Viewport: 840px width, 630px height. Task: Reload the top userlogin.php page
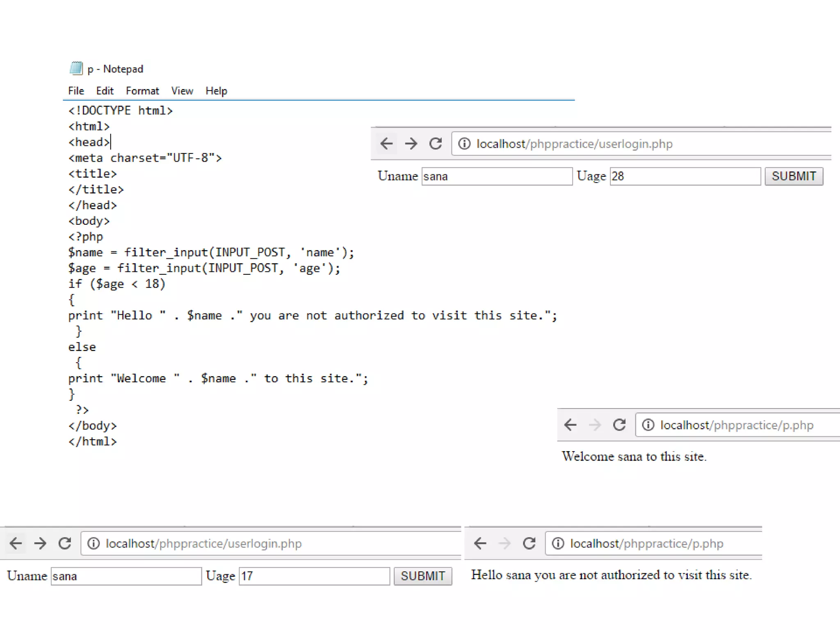pyautogui.click(x=435, y=144)
